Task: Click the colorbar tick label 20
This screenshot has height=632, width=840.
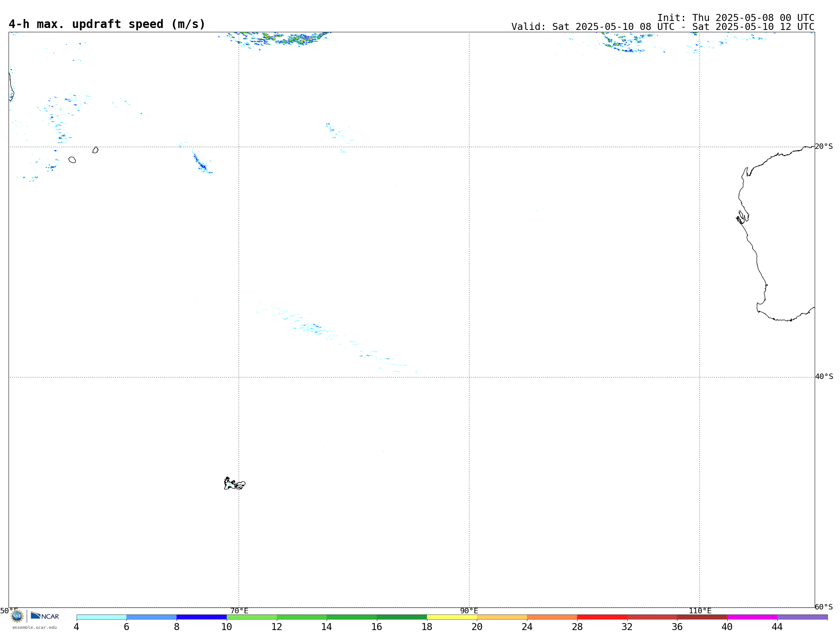Action: pyautogui.click(x=477, y=627)
